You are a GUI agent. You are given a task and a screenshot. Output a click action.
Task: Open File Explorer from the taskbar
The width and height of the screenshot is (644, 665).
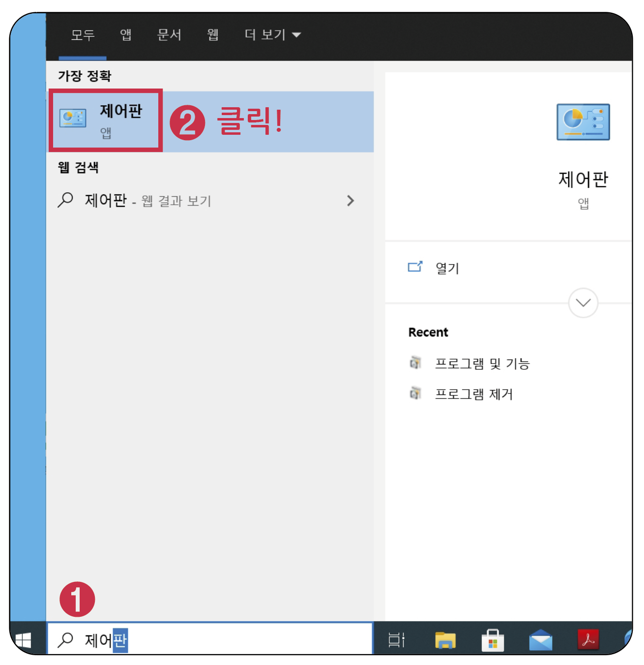click(445, 640)
